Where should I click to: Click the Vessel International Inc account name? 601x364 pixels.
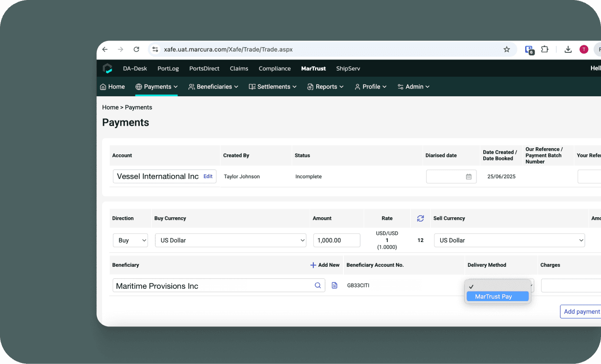point(158,176)
